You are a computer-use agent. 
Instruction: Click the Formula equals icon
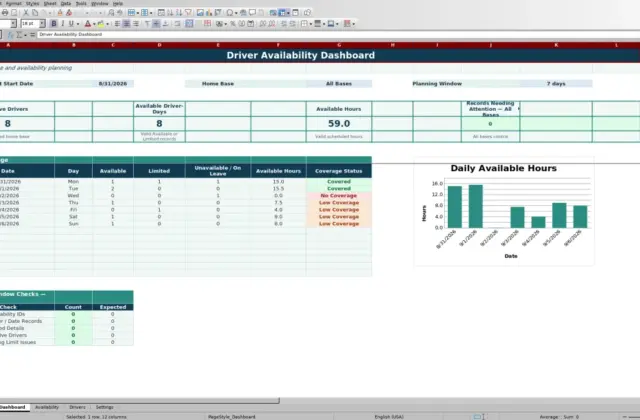[x=32, y=35]
